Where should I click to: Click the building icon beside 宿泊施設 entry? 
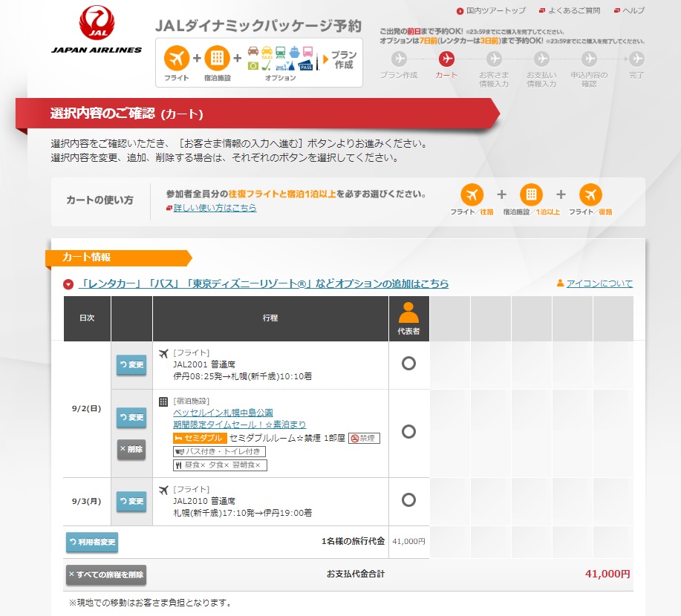[x=163, y=402]
